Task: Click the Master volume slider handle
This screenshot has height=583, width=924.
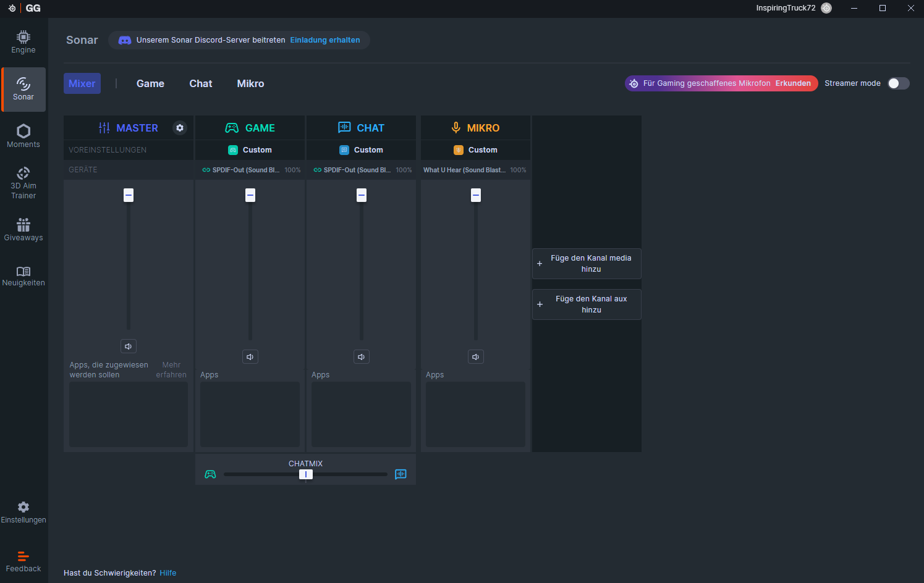Action: pos(129,195)
